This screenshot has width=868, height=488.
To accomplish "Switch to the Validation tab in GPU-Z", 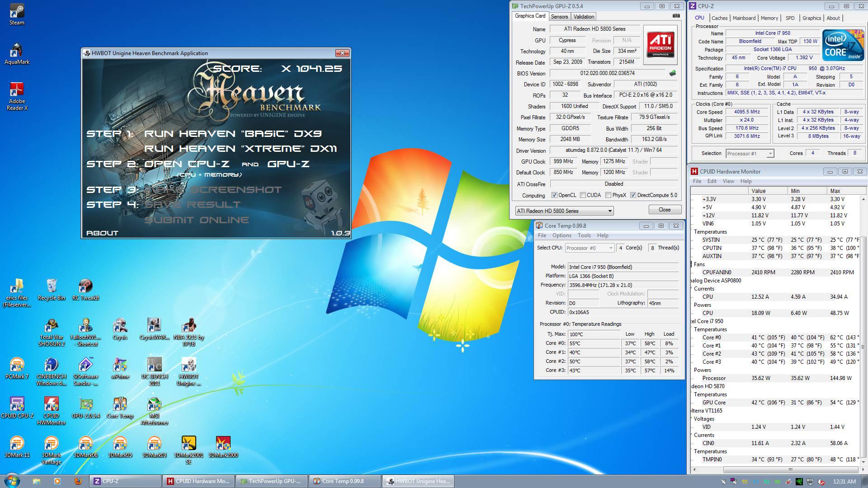I will click(584, 17).
